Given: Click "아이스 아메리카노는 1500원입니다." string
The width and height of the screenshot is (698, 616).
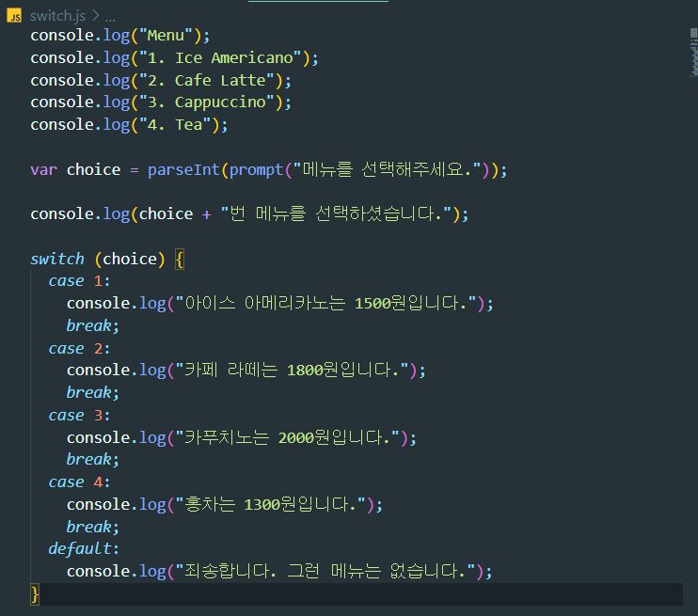Looking at the screenshot, I should tap(326, 304).
